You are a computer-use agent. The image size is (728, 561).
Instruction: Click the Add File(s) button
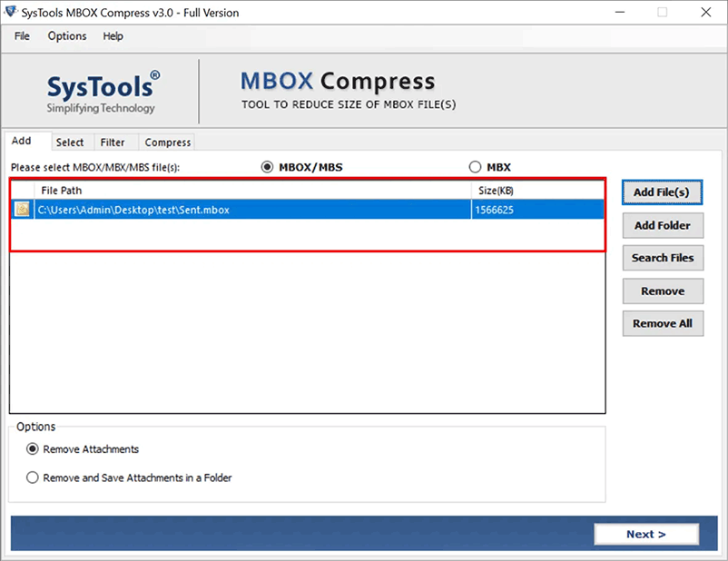click(x=662, y=192)
